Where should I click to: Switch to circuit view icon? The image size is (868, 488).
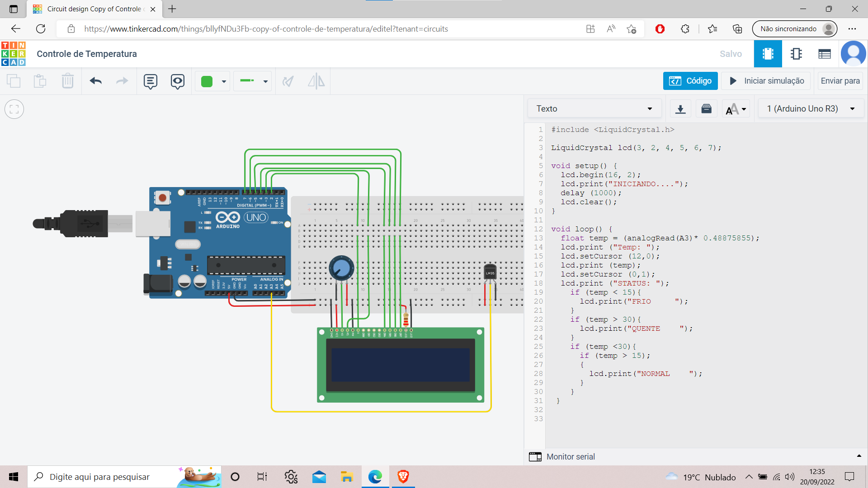(768, 54)
